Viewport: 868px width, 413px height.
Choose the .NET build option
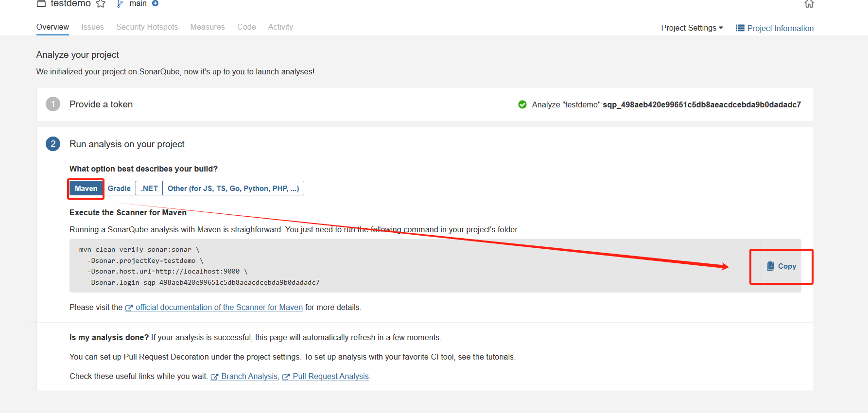point(149,189)
